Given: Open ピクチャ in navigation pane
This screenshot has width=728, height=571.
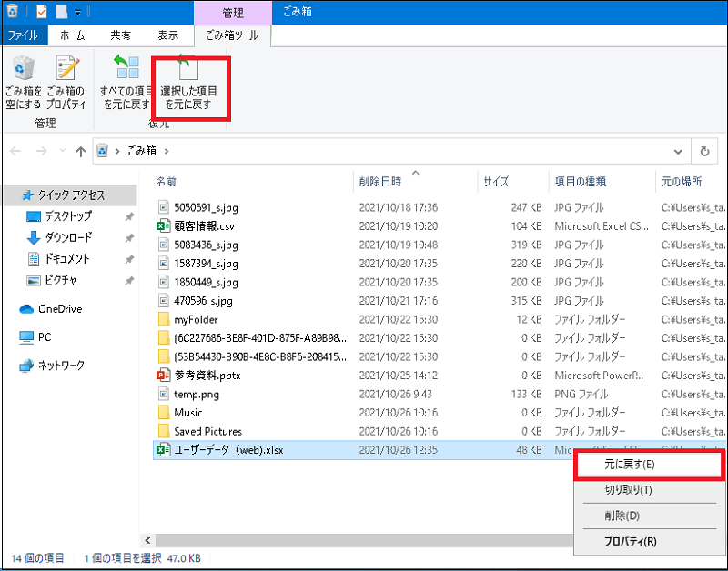Looking at the screenshot, I should pyautogui.click(x=61, y=280).
